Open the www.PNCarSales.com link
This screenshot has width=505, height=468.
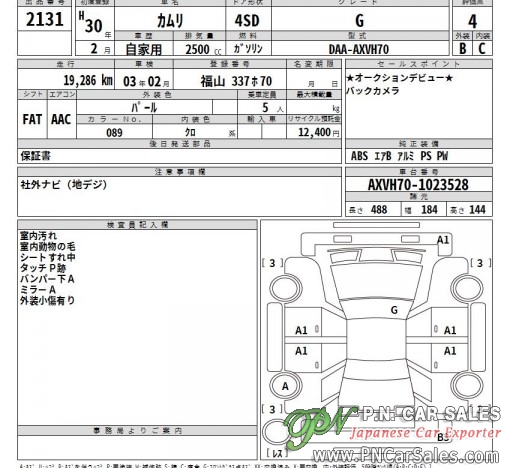click(x=405, y=455)
